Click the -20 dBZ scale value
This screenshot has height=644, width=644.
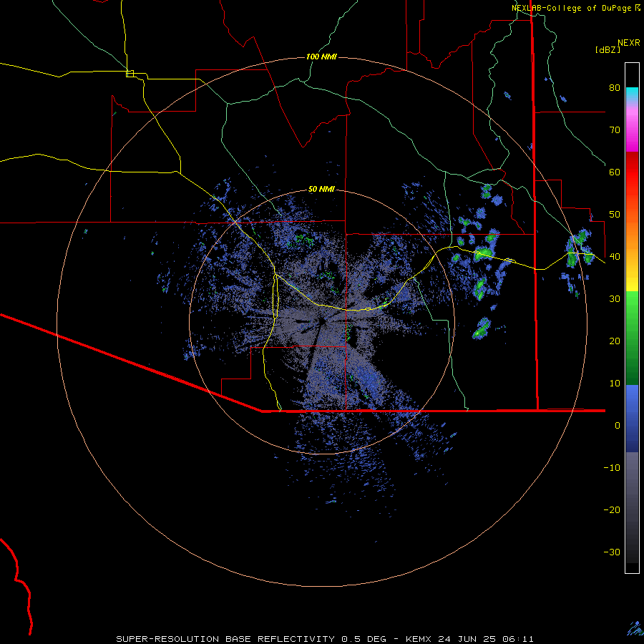pyautogui.click(x=612, y=509)
